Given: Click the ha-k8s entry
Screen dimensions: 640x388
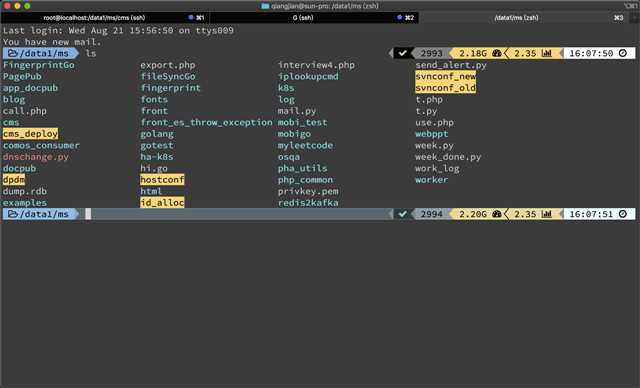Looking at the screenshot, I should point(157,157).
